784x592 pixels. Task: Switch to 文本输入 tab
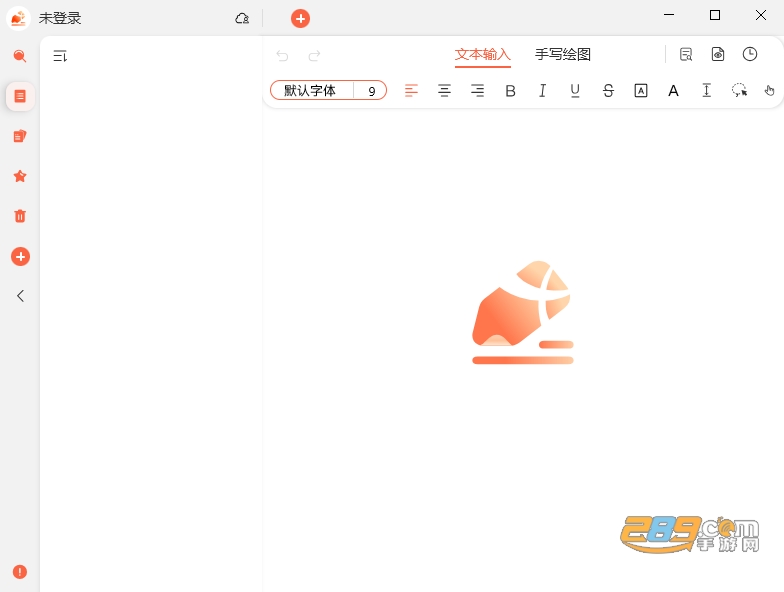click(x=482, y=54)
